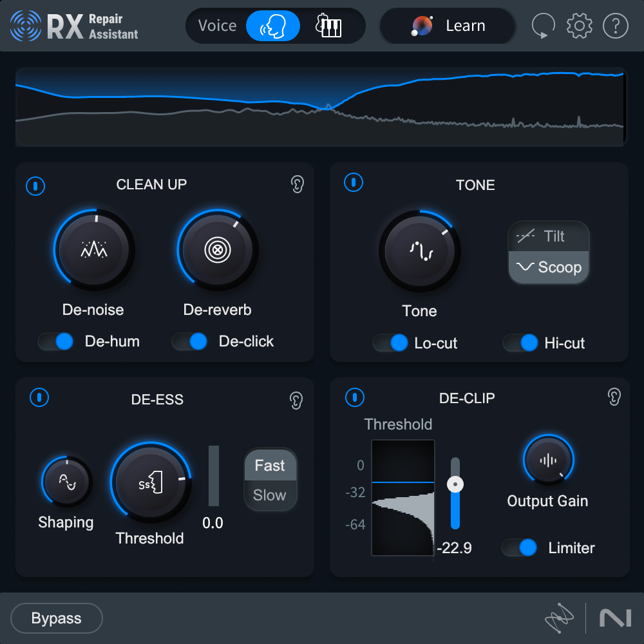Adjust the De-clip threshold slider
644x644 pixels.
tap(456, 484)
